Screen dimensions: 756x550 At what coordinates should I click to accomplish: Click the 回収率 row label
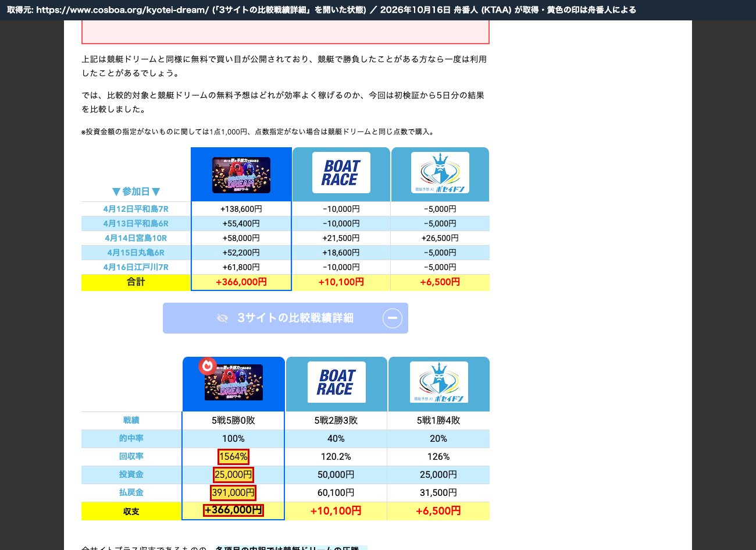(x=131, y=456)
